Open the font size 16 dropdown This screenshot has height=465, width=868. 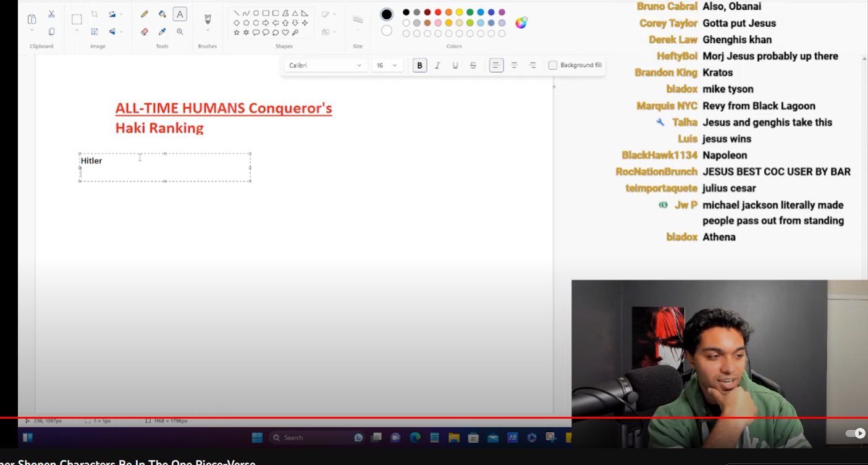pos(387,65)
